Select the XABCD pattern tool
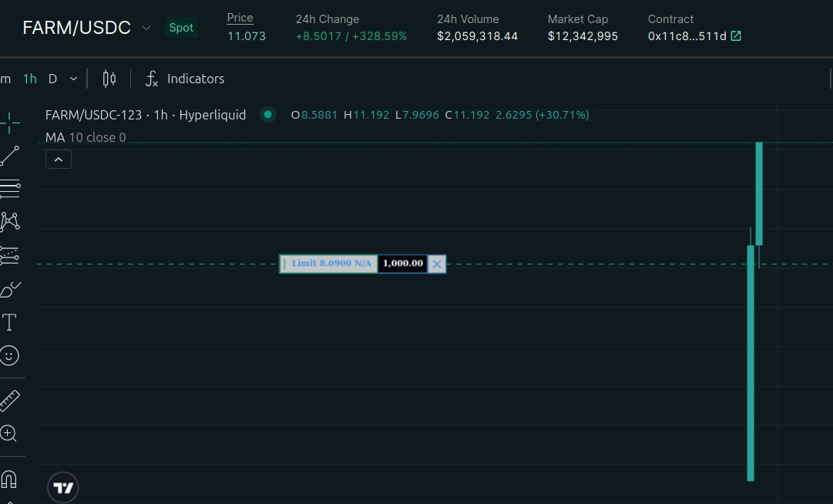 [9, 221]
